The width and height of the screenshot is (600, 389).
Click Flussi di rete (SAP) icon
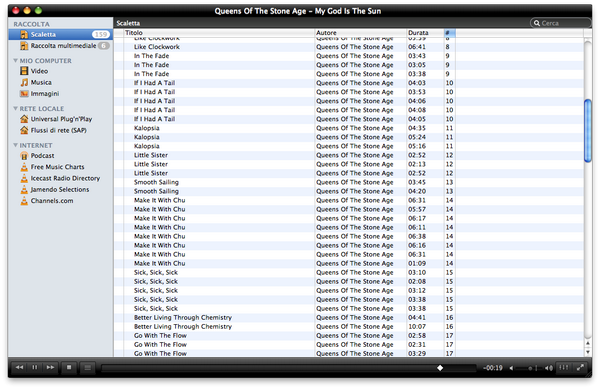pos(24,130)
